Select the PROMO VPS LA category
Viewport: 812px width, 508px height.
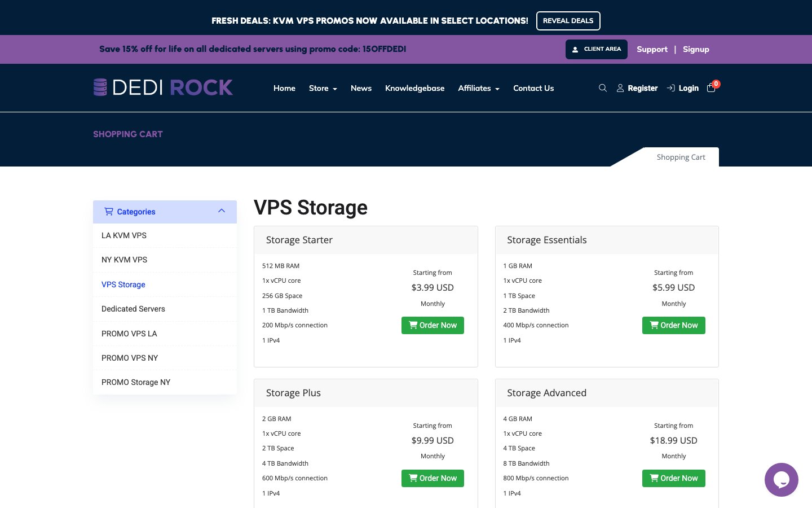click(165, 334)
